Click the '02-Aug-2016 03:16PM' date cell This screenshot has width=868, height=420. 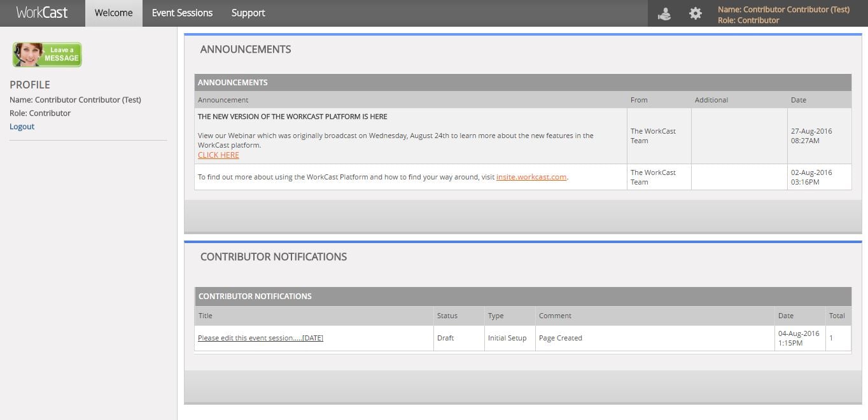click(820, 177)
